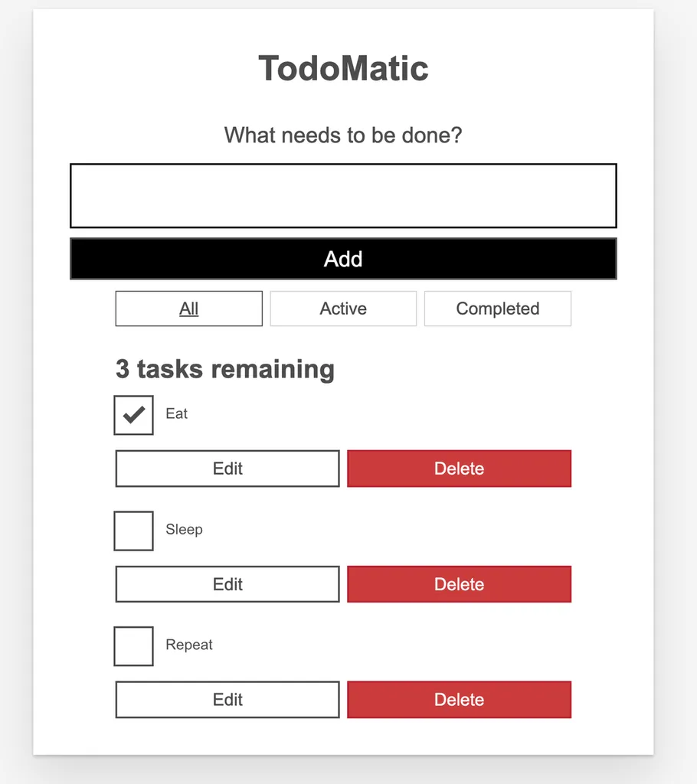Click the TodoMatic title heading
The image size is (697, 784).
tap(343, 69)
